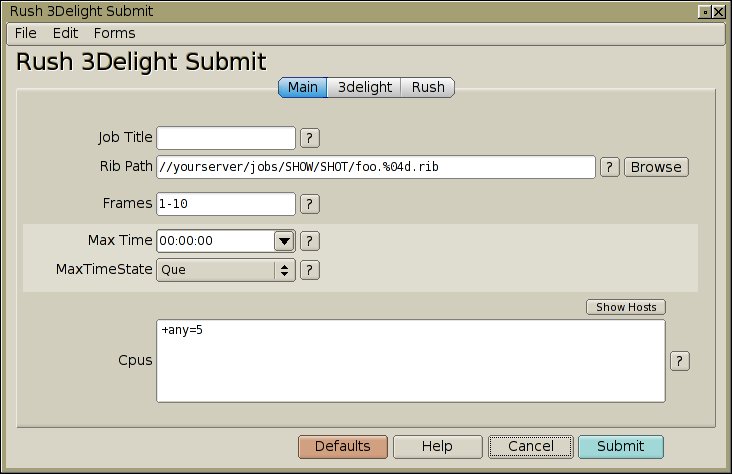Click the Rib Path input field
This screenshot has height=474, width=732.
376,167
